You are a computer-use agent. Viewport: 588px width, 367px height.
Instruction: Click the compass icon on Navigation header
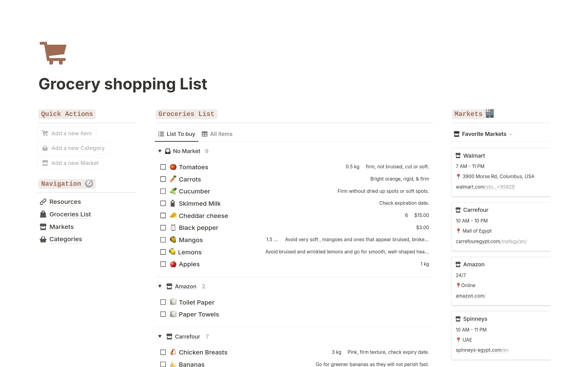click(x=89, y=183)
